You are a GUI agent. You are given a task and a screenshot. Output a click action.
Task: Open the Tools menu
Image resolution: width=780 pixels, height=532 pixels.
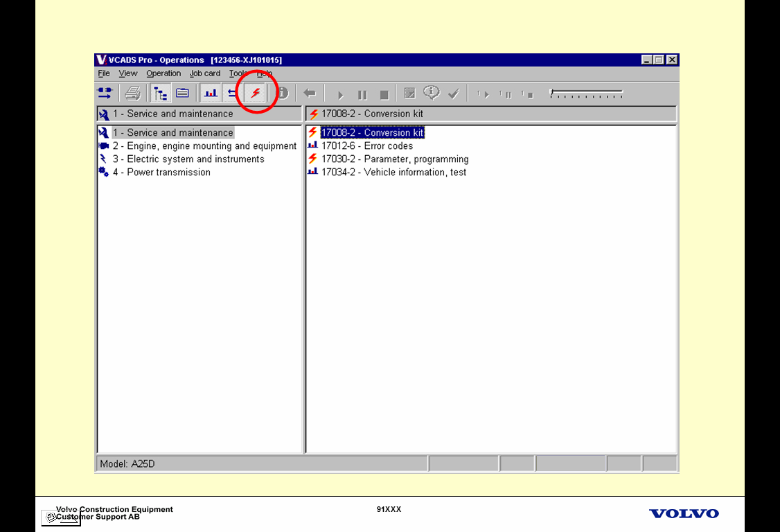click(238, 73)
